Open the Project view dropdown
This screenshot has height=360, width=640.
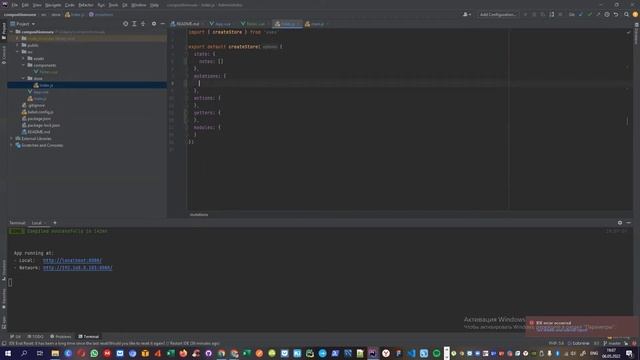[23, 24]
